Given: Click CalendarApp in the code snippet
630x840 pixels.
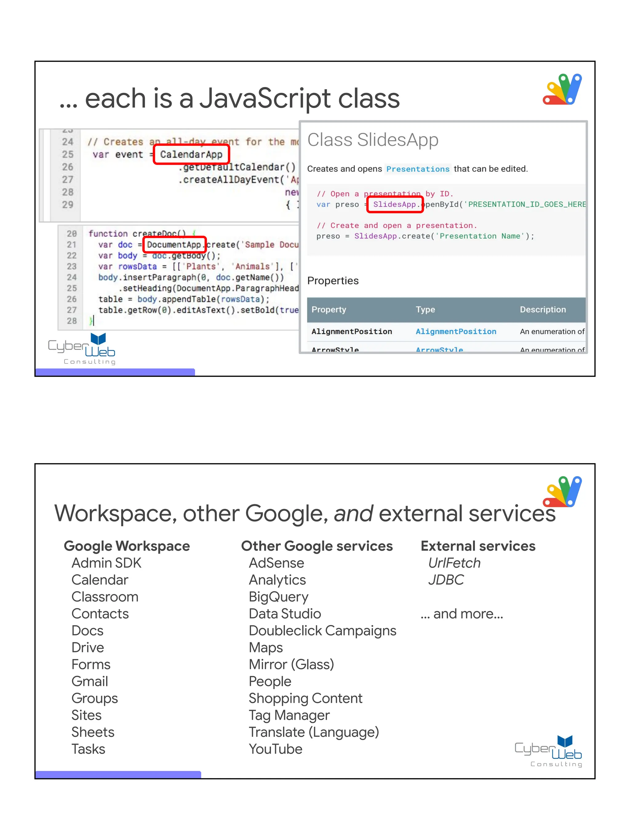Looking at the screenshot, I should [191, 154].
